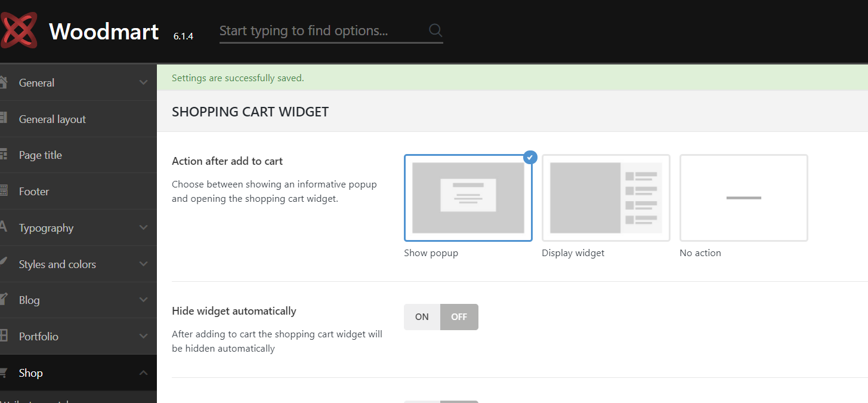Choose the Show popup thumbnail
Screen dimensions: 868x403
[x=468, y=198]
